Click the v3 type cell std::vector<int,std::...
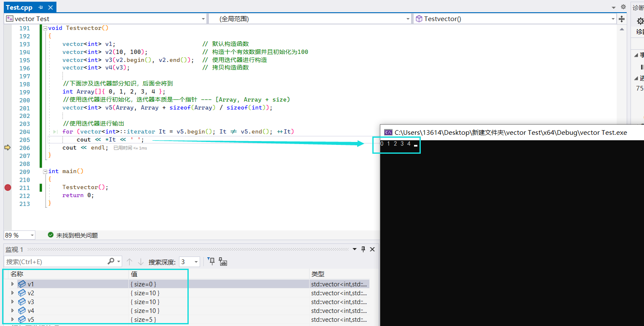The height and width of the screenshot is (326, 644). pos(339,302)
